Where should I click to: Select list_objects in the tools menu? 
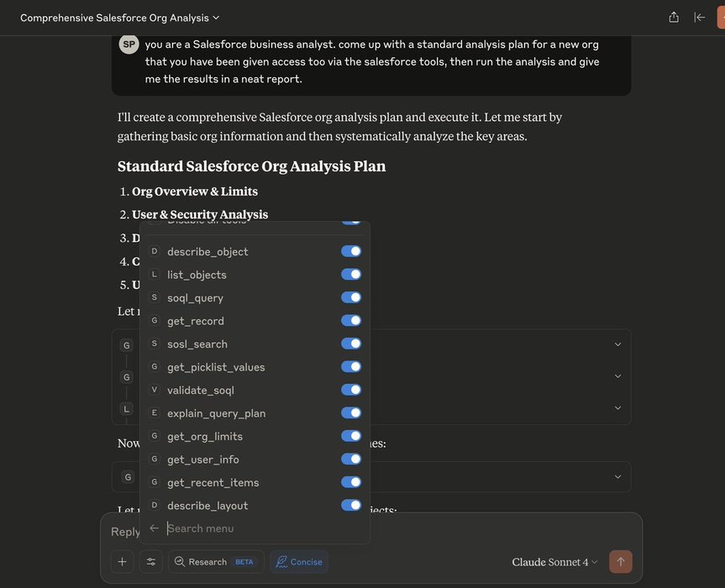[197, 275]
